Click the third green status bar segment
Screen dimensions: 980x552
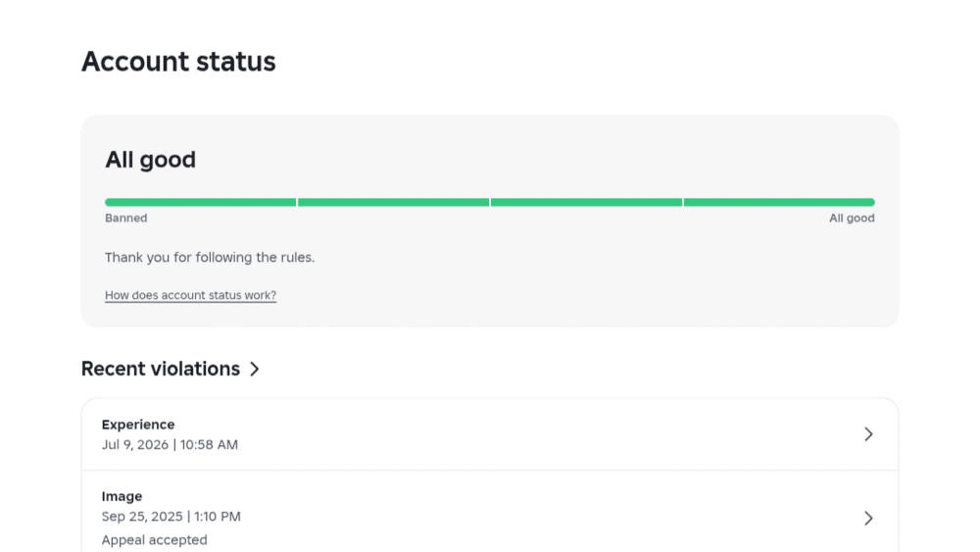[586, 202]
